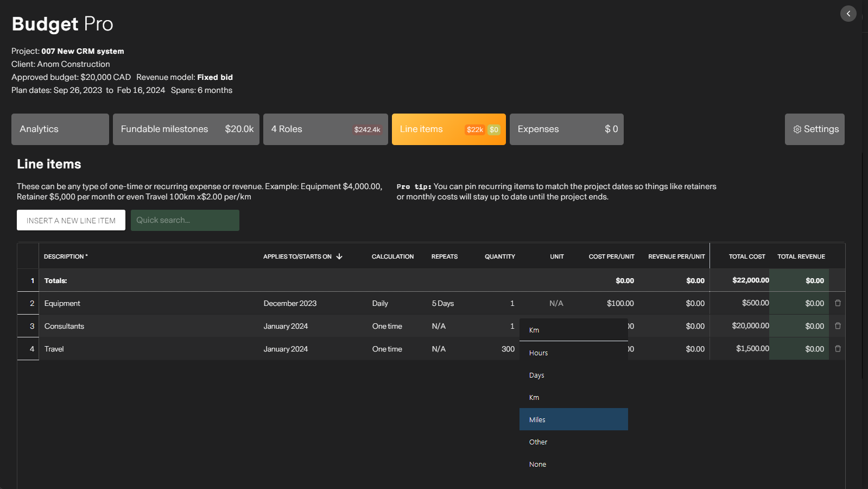Collapse panel with top-right chevron button
This screenshot has width=868, height=489.
tap(848, 14)
